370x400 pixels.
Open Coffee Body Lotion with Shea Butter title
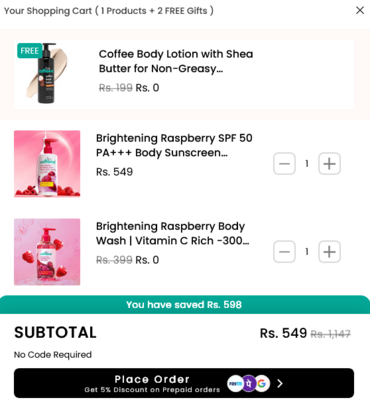(176, 61)
